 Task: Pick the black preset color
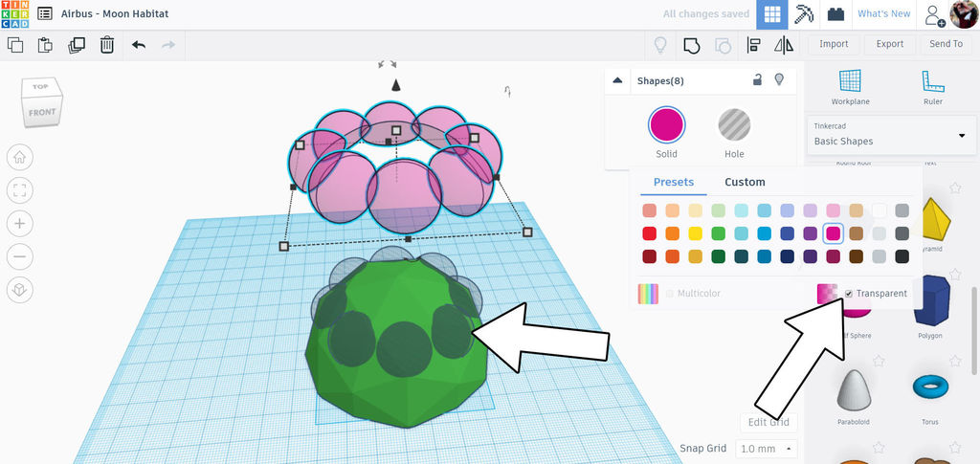[902, 256]
